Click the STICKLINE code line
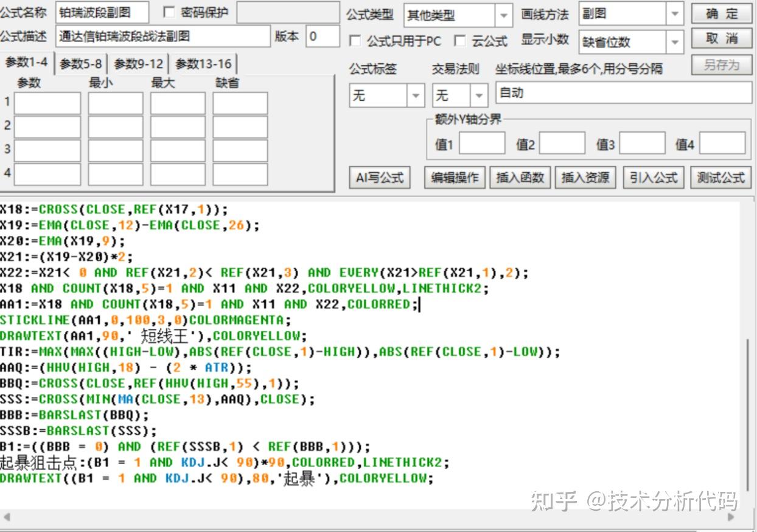The image size is (757, 532). 145,320
